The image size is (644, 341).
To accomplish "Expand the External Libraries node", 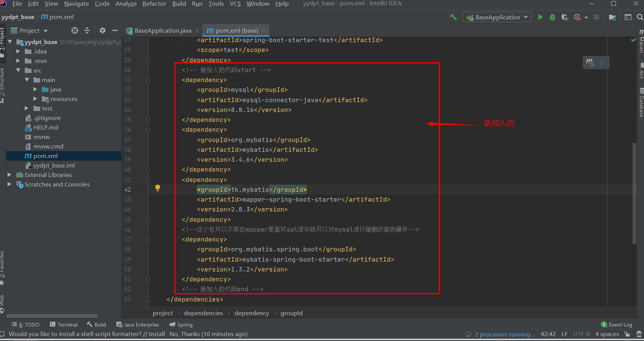I will 9,175.
